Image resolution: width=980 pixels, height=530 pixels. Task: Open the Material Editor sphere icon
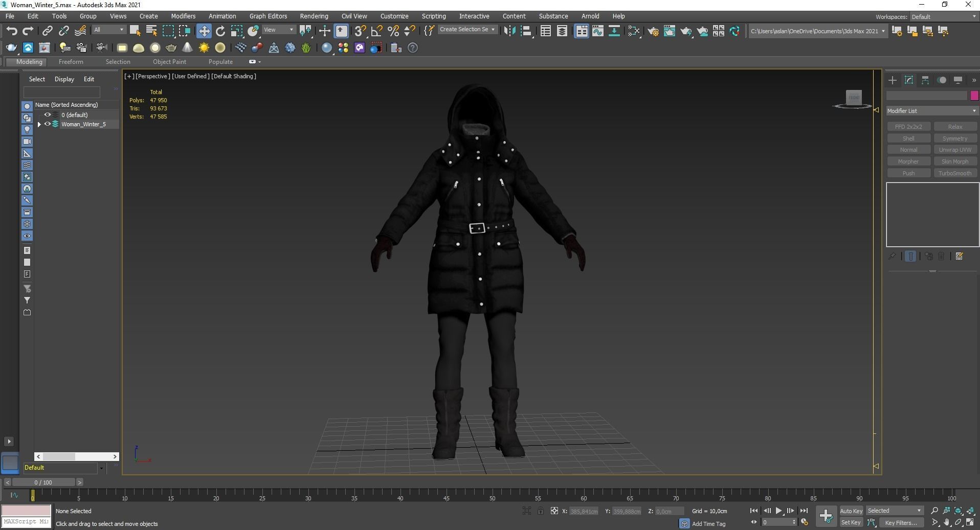point(326,48)
